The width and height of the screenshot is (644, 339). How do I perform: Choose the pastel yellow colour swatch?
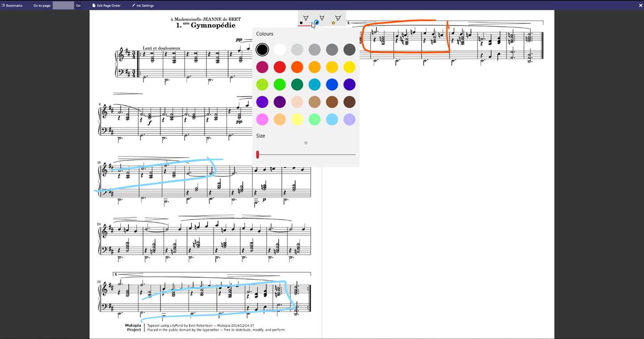click(297, 119)
